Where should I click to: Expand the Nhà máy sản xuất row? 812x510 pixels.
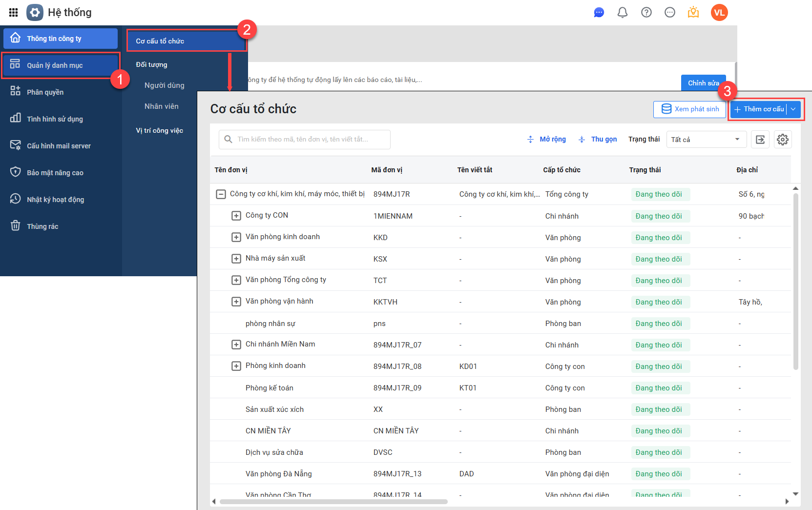click(x=236, y=259)
